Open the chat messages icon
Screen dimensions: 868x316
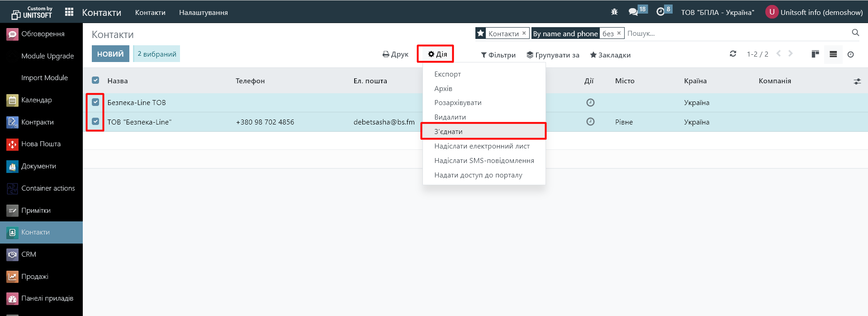click(633, 12)
